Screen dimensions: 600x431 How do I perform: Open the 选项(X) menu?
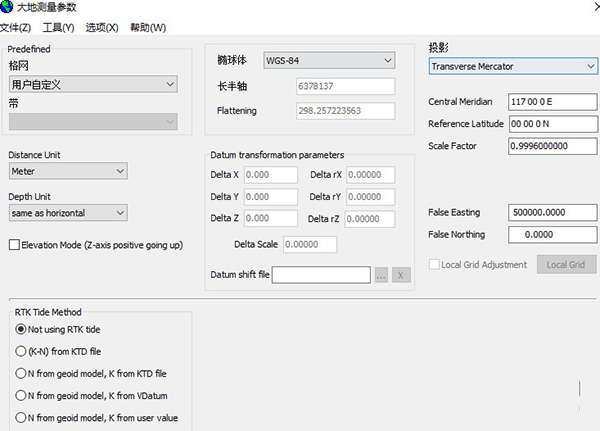click(x=102, y=27)
